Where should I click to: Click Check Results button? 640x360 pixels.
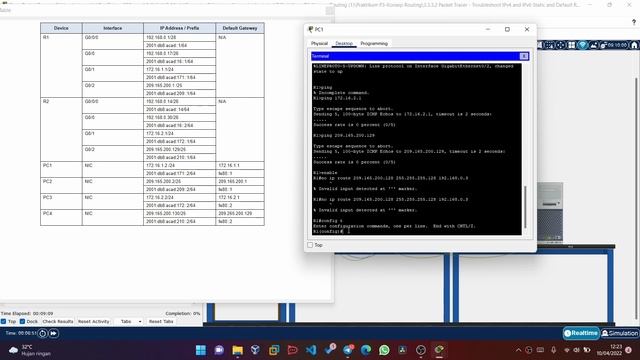tap(58, 322)
